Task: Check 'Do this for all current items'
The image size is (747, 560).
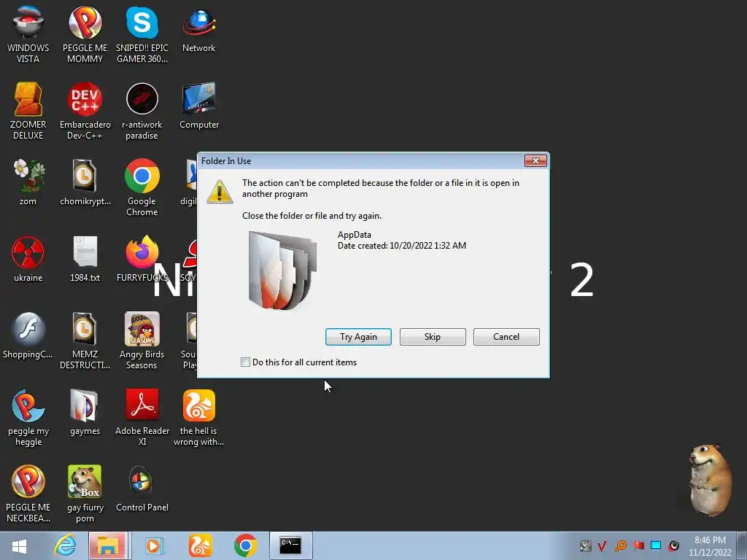Action: (x=245, y=362)
